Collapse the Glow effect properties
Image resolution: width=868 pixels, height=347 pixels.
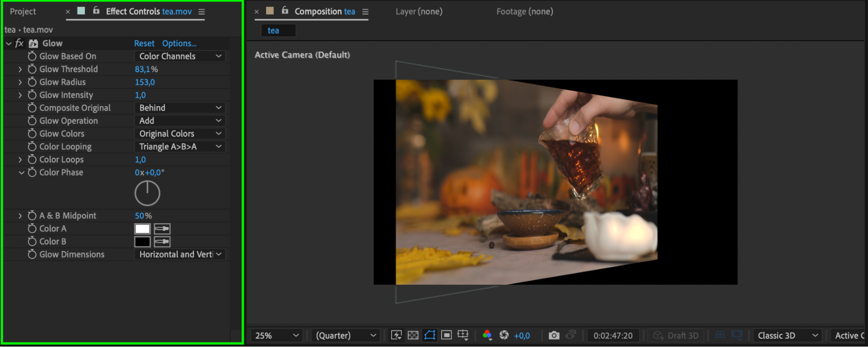9,43
